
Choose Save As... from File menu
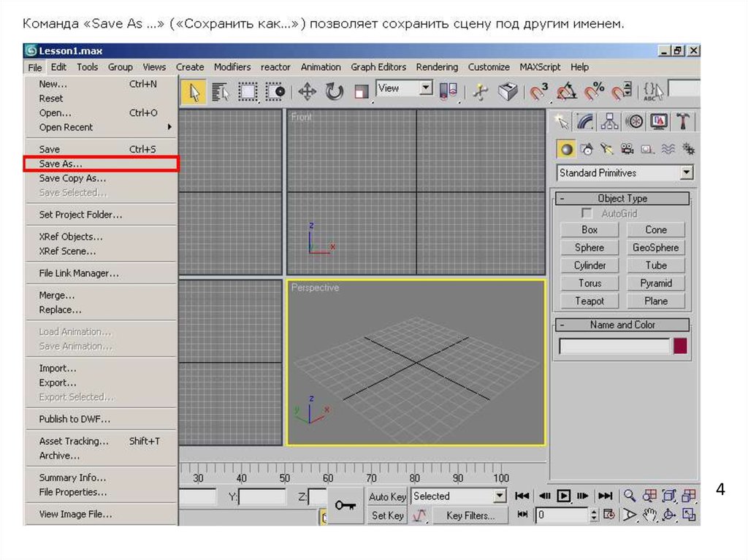(x=61, y=164)
